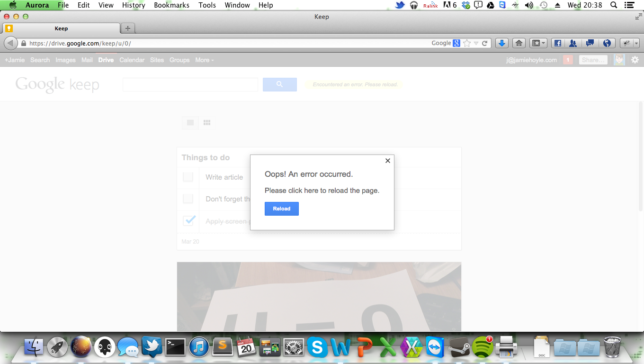Select the Keep browser tab
This screenshot has height=364, width=644.
(x=62, y=28)
